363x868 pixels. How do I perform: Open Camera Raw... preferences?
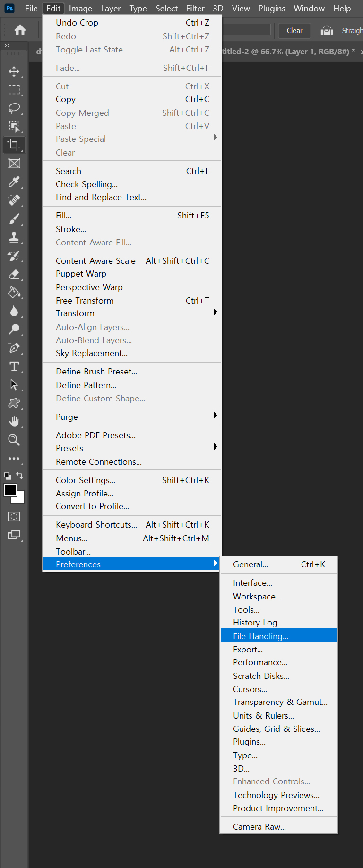pyautogui.click(x=278, y=827)
